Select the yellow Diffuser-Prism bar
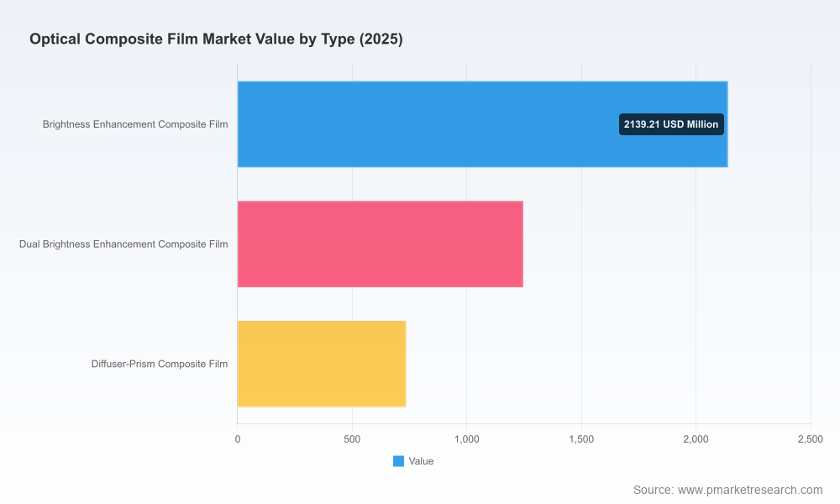 pyautogui.click(x=322, y=365)
